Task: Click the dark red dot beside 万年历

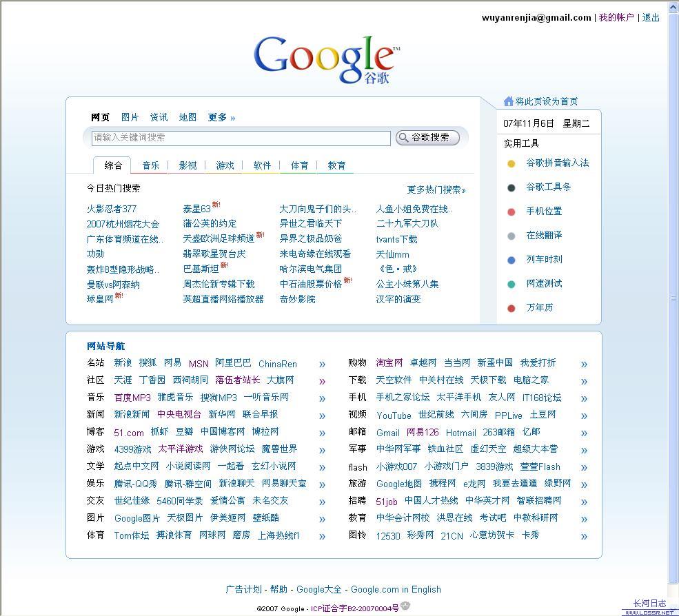Action: pyautogui.click(x=511, y=308)
